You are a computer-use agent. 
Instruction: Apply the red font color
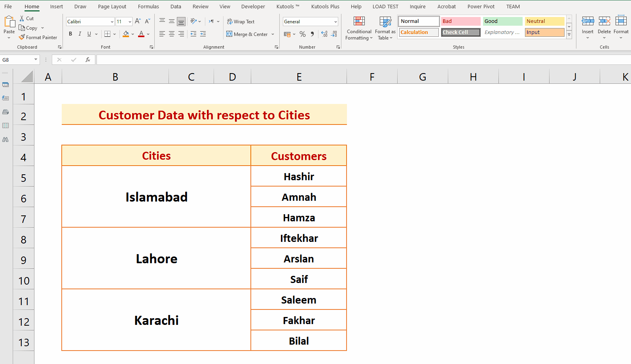click(x=141, y=34)
